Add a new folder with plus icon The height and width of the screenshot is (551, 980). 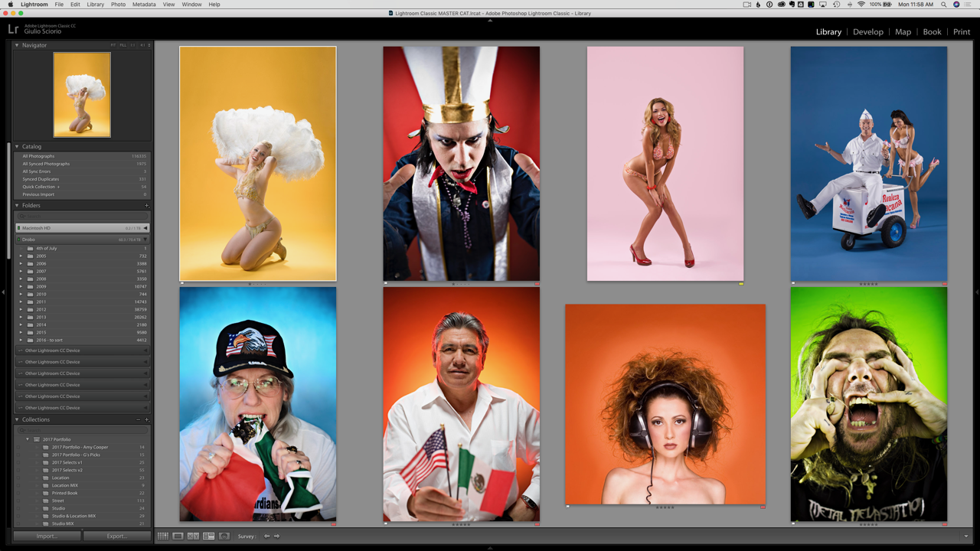[146, 206]
